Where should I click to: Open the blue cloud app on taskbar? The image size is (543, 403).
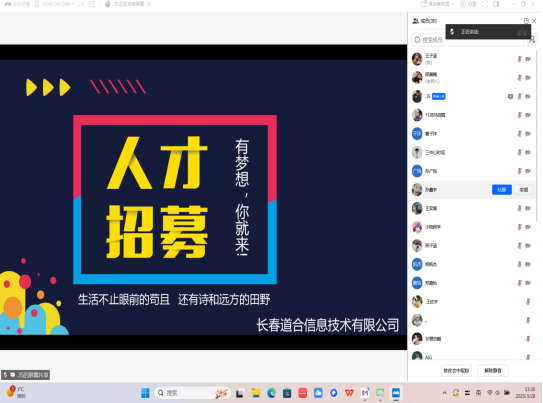click(318, 393)
